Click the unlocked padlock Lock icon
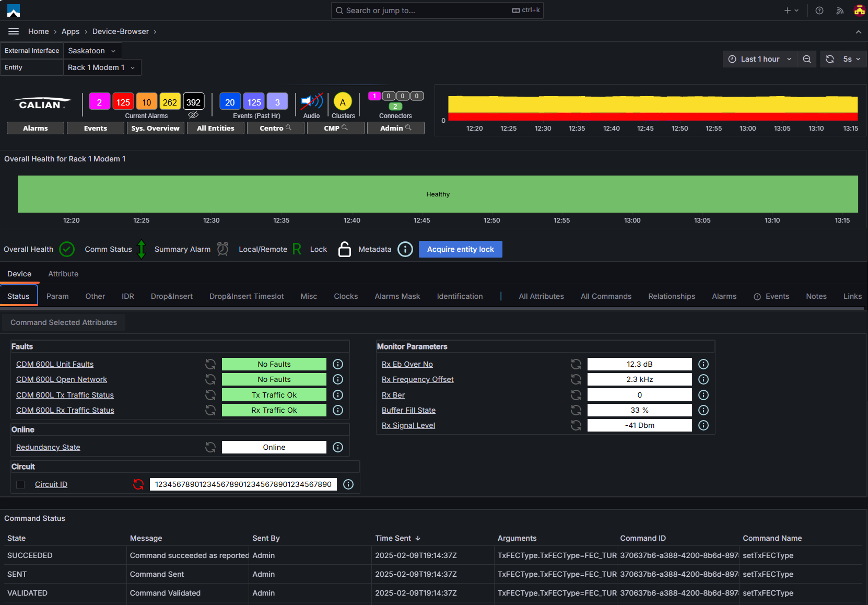 344,249
